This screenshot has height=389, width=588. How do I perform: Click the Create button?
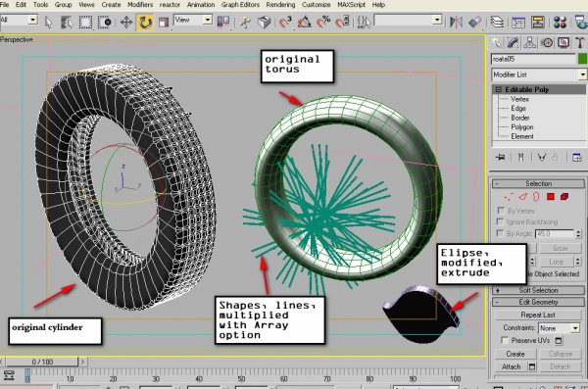[515, 354]
